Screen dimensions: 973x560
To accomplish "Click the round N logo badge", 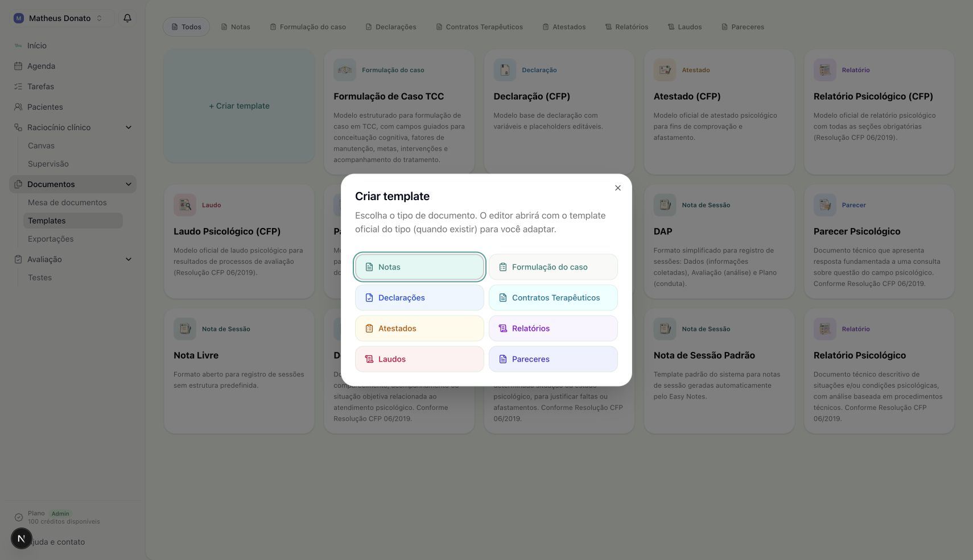I will (22, 538).
